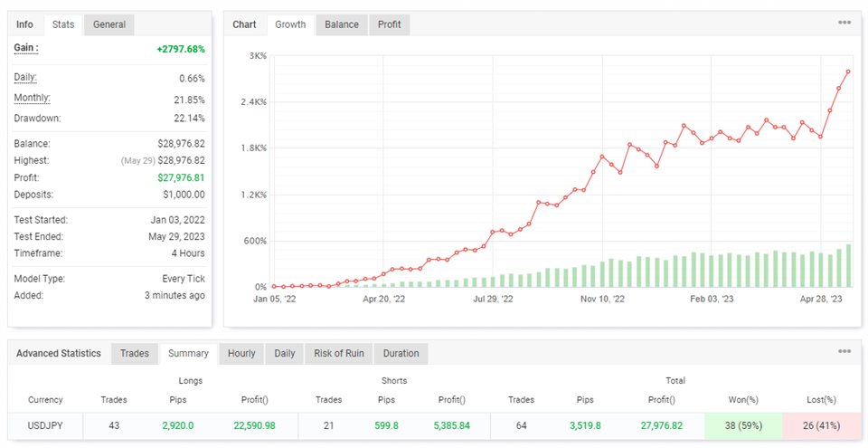Open the Daily statistics tab
The image size is (868, 448).
[x=285, y=353]
